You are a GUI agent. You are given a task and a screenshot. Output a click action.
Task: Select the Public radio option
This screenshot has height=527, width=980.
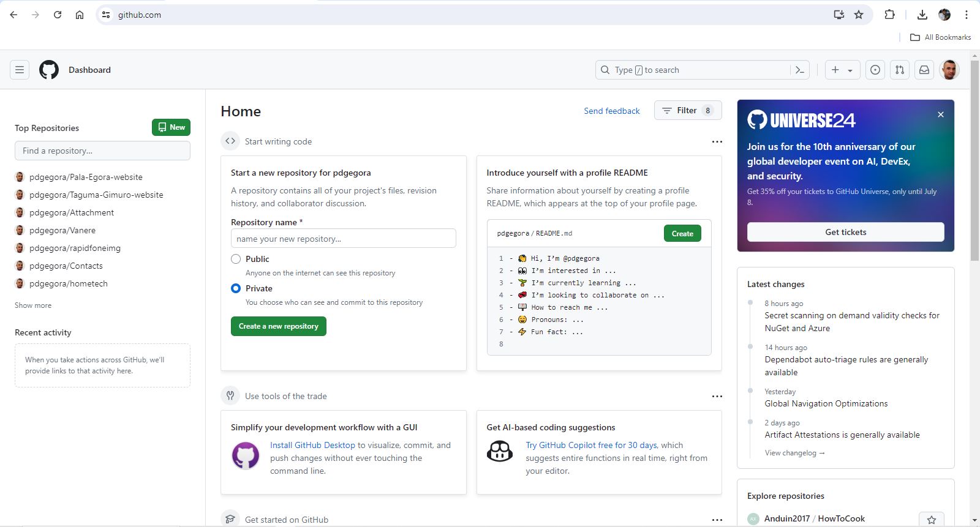(x=236, y=259)
